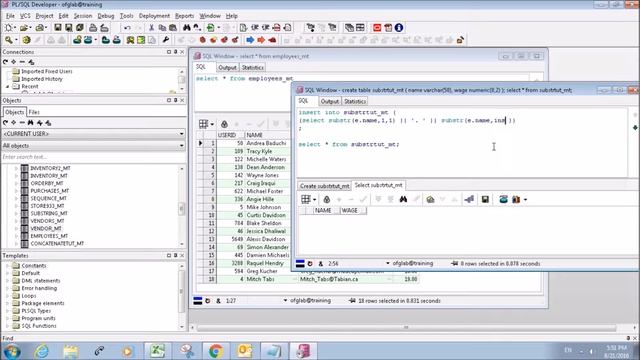Click refresh icon in Connections panel toolbar
The image size is (640, 360).
(5, 62)
